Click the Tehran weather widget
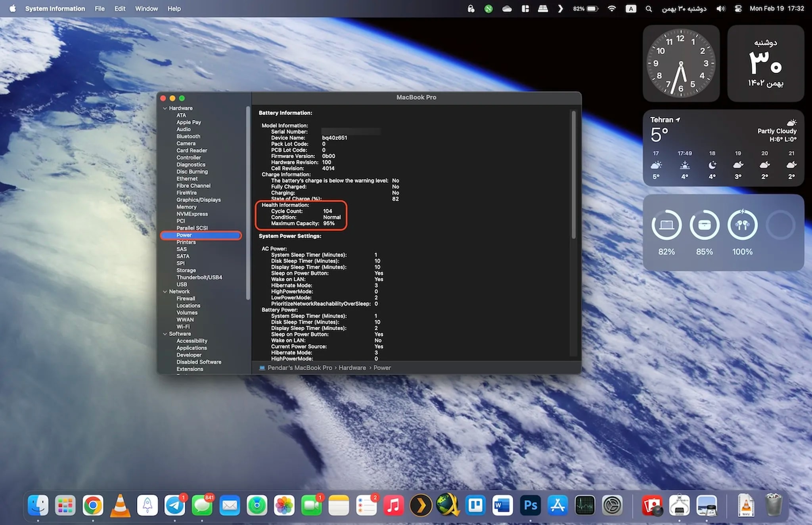Viewport: 812px width, 525px height. click(x=723, y=148)
